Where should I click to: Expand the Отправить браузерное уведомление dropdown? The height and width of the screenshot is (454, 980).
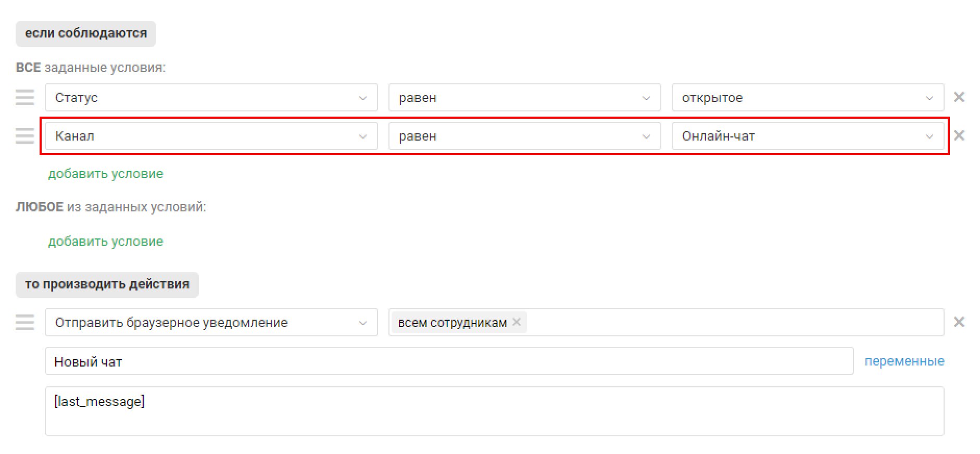pyautogui.click(x=211, y=322)
